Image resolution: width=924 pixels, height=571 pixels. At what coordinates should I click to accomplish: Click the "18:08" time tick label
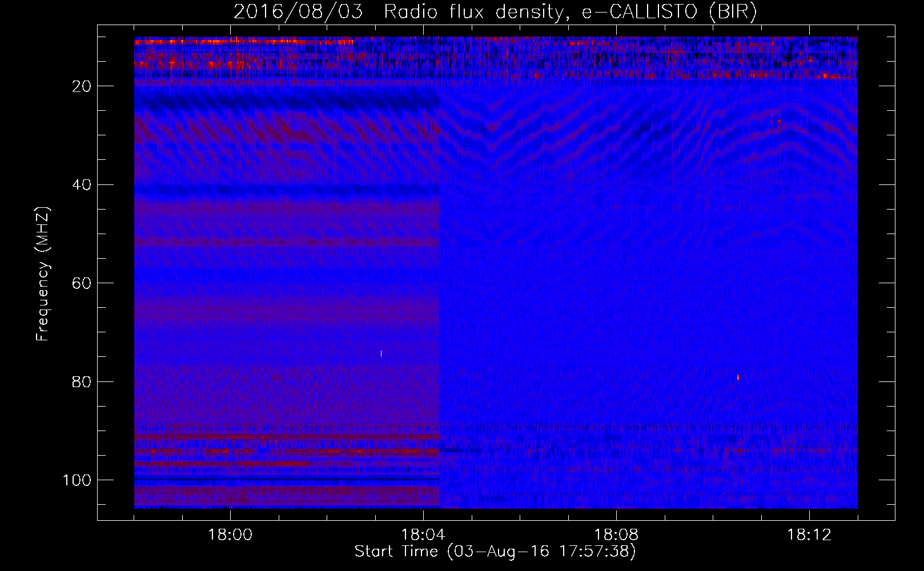pyautogui.click(x=616, y=535)
